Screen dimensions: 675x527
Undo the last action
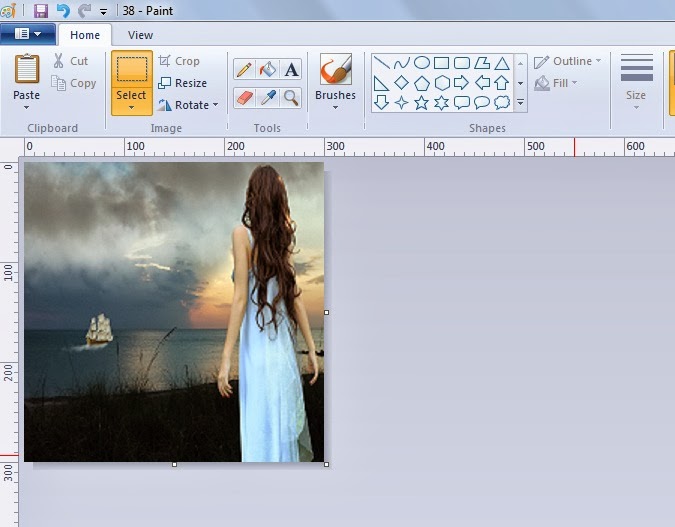pos(63,10)
